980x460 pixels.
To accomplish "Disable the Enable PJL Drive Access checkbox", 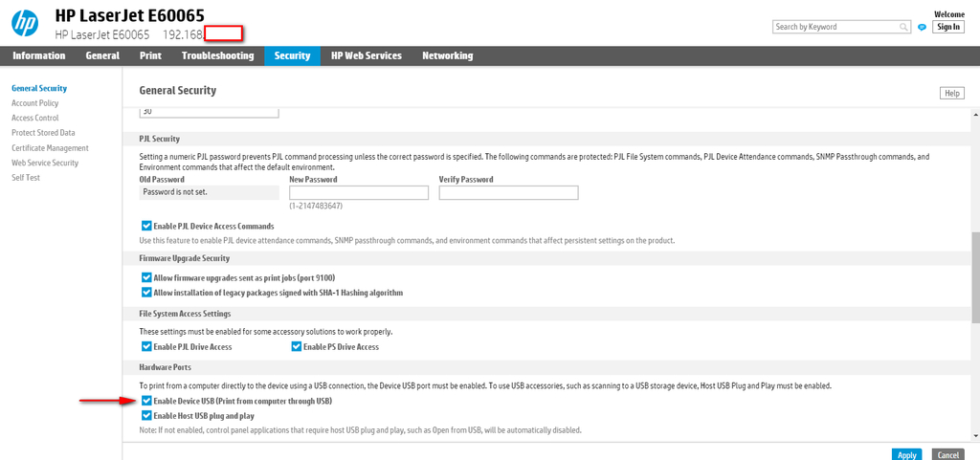I will click(x=146, y=346).
